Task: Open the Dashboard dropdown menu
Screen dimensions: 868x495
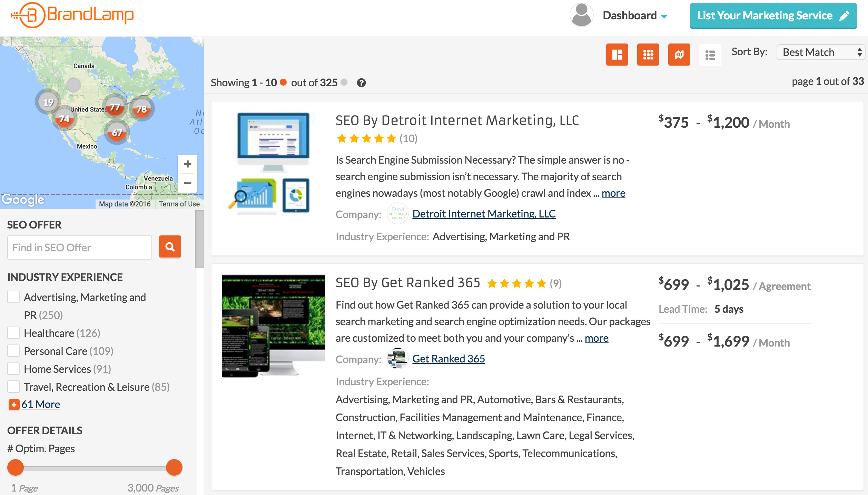Action: point(635,16)
